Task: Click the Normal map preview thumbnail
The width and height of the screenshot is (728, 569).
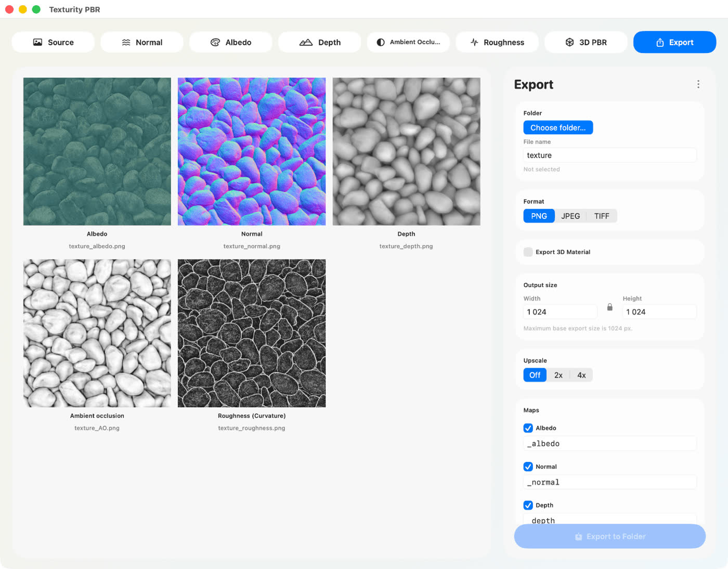Action: pos(252,151)
